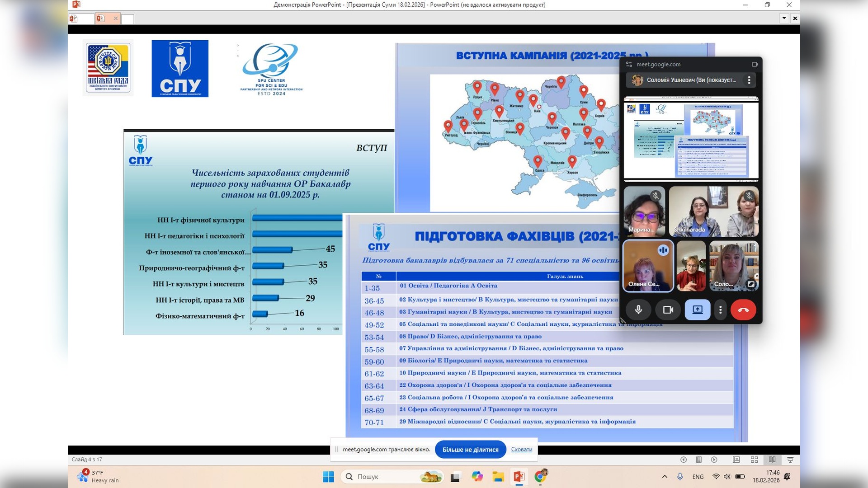
Task: Select the second presentation tab at the top
Action: click(x=105, y=19)
